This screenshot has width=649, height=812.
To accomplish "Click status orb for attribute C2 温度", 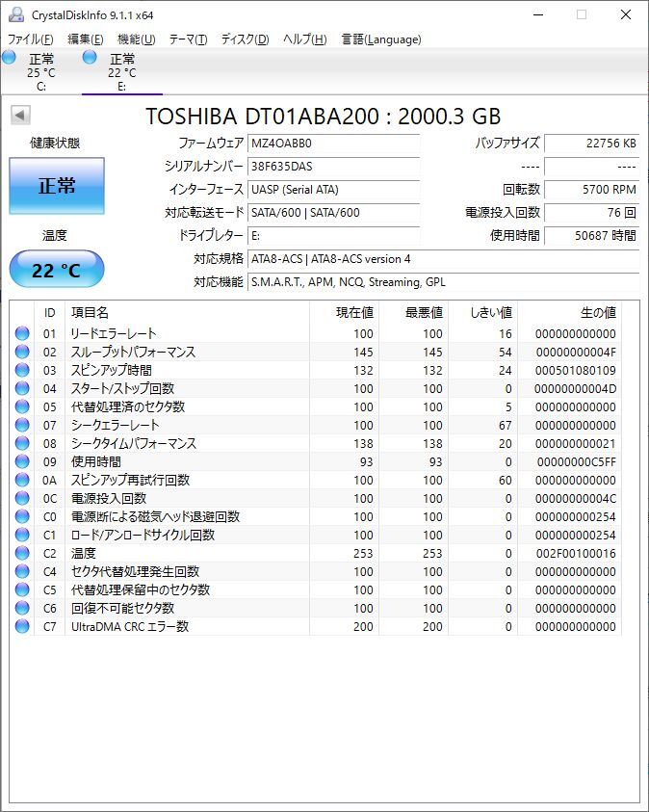I will (22, 553).
